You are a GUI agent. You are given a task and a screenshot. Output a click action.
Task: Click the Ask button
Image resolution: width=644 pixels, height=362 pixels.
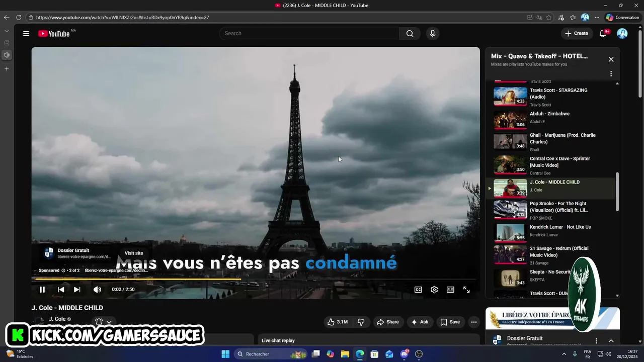tap(420, 322)
